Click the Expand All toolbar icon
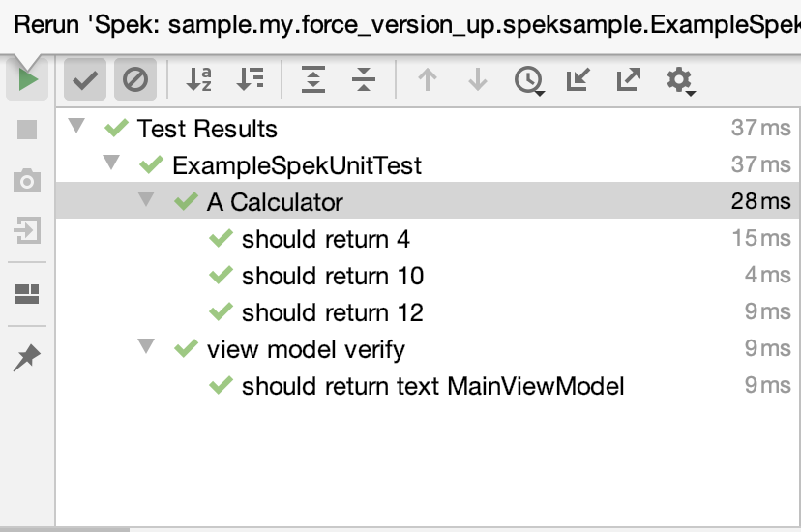801x532 pixels. [x=313, y=79]
